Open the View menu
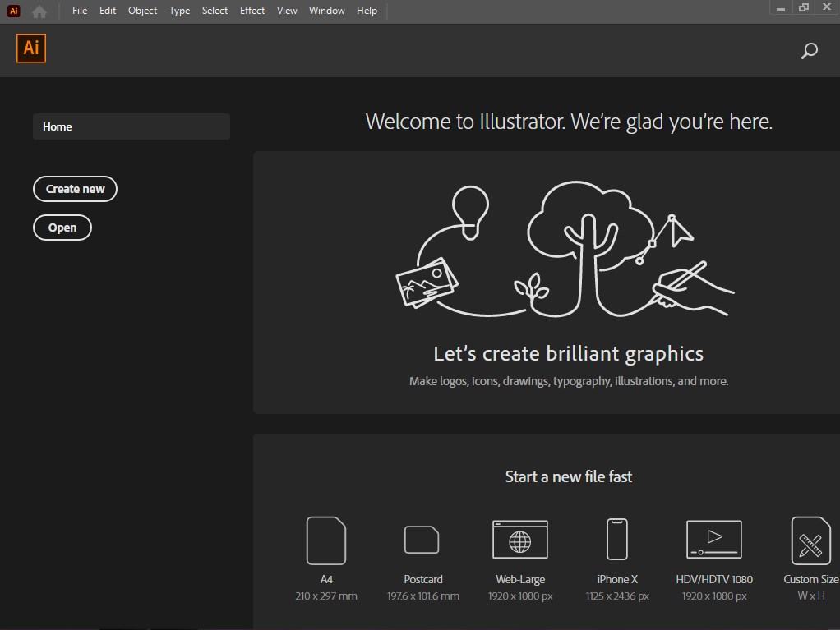 tap(287, 11)
